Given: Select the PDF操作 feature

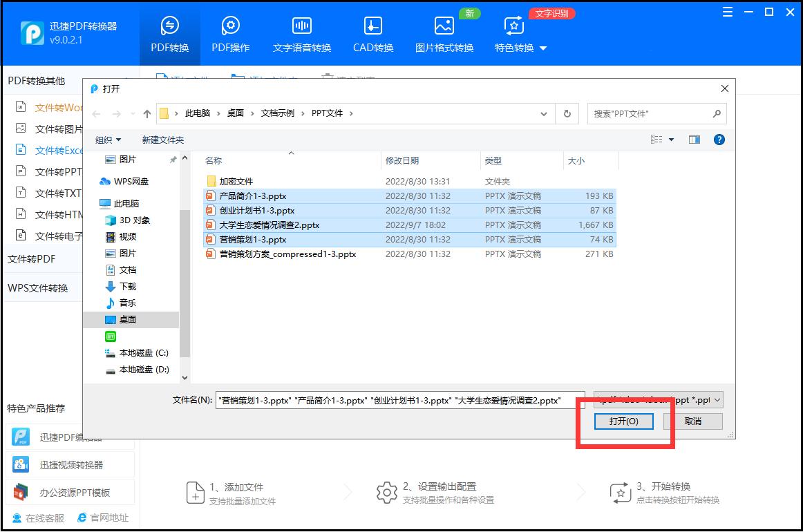Looking at the screenshot, I should point(230,32).
